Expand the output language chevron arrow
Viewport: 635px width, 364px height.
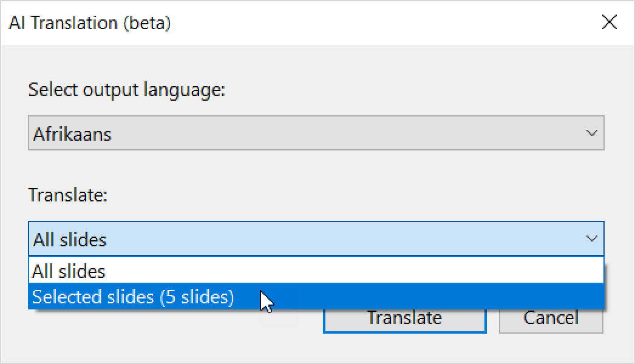(x=591, y=133)
